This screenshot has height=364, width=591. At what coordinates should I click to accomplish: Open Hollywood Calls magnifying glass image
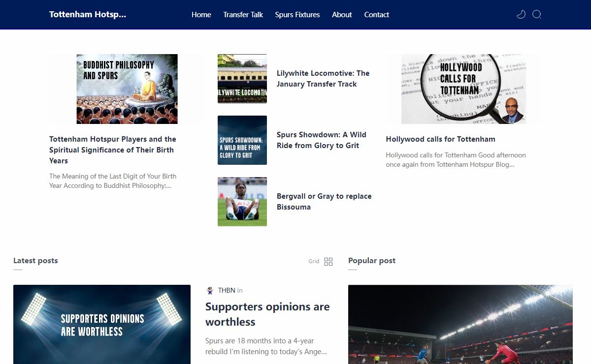tap(463, 89)
